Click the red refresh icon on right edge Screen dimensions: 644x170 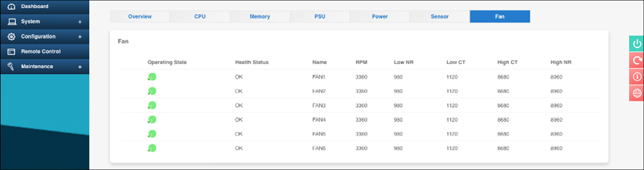coord(636,60)
